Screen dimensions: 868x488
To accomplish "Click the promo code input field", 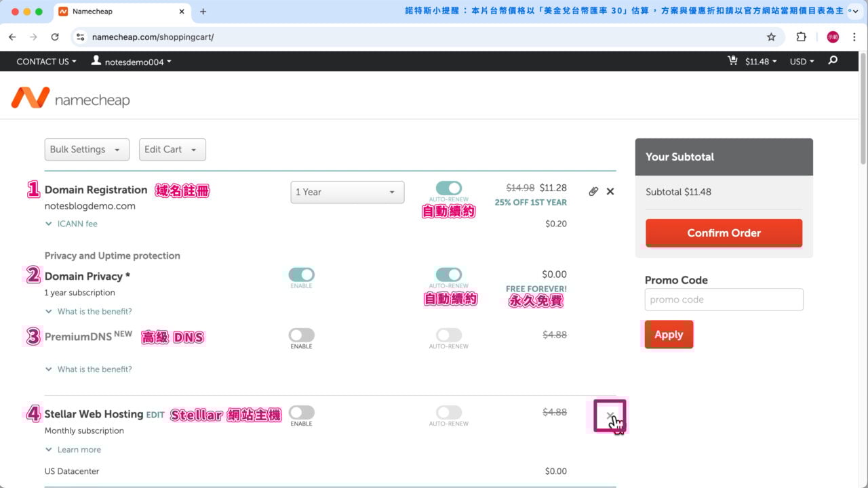I will point(724,299).
